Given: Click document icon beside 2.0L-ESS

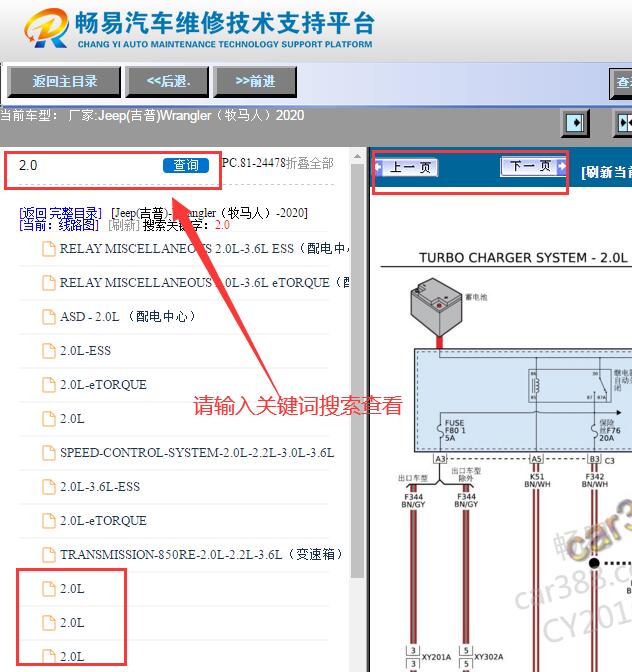Looking at the screenshot, I should [49, 351].
